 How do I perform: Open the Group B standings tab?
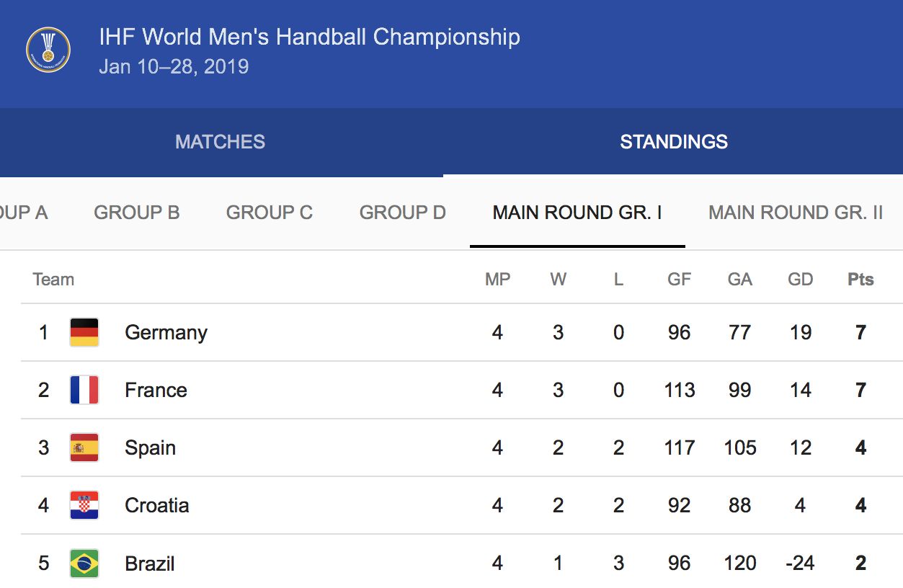click(x=137, y=213)
